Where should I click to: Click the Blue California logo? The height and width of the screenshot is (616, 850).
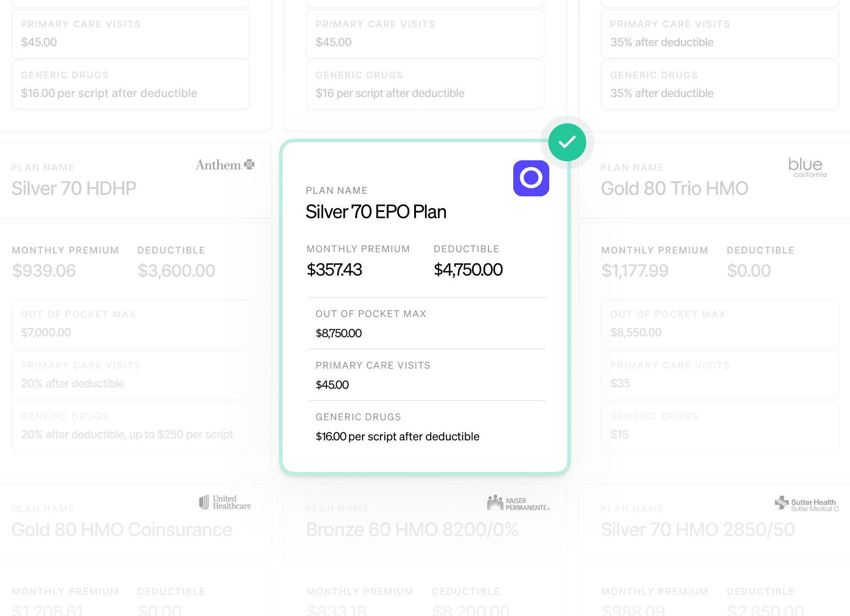(x=807, y=167)
